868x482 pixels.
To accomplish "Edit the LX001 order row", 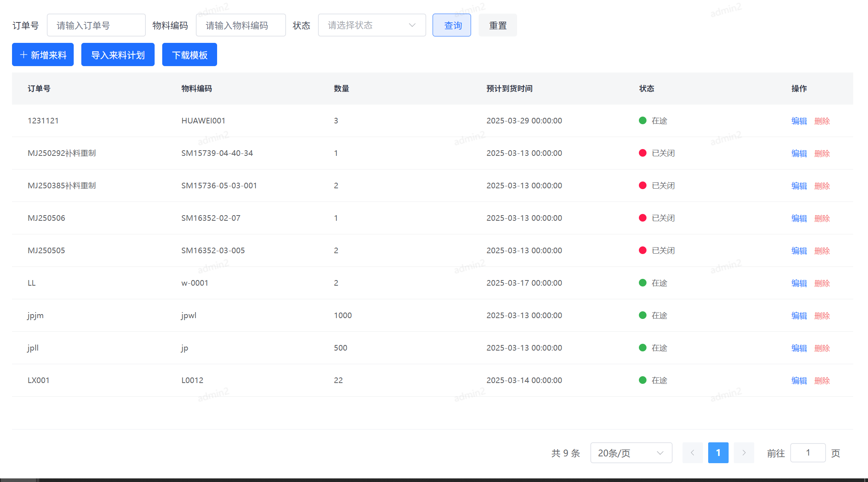I will click(x=799, y=381).
